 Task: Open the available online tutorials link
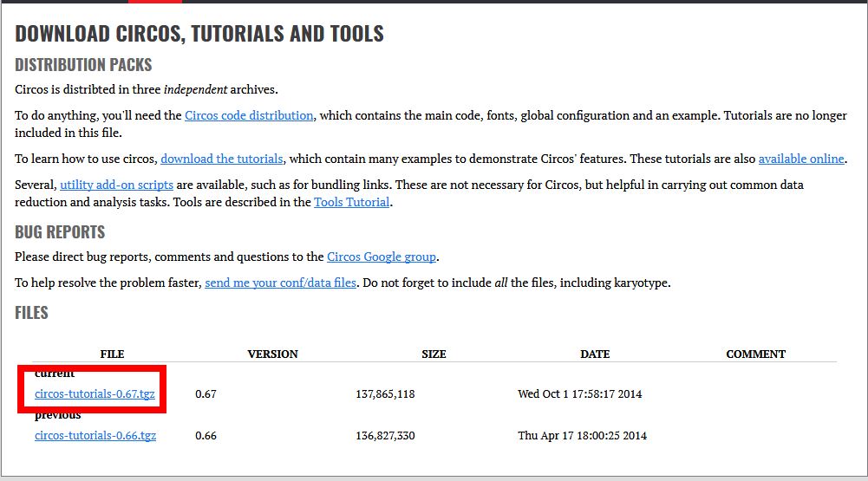pyautogui.click(x=801, y=159)
